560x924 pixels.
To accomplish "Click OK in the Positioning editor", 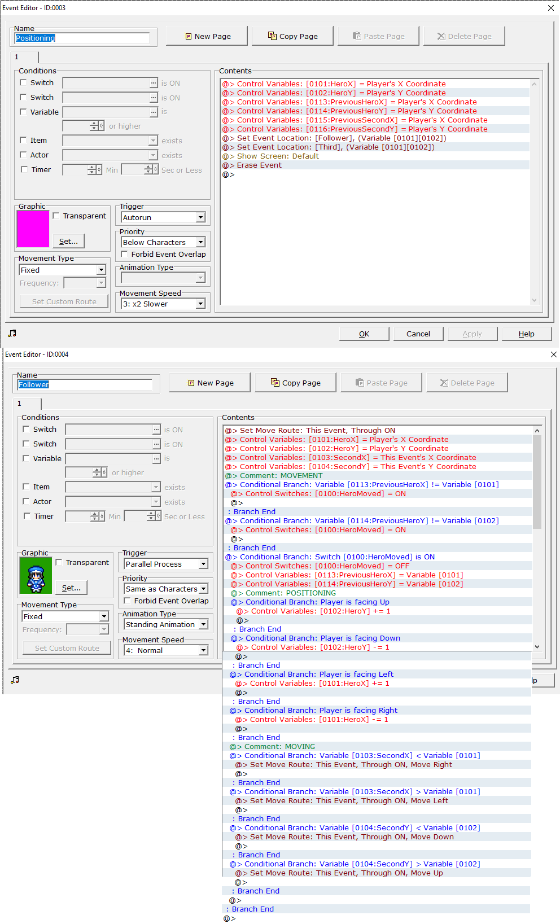I will tap(364, 334).
